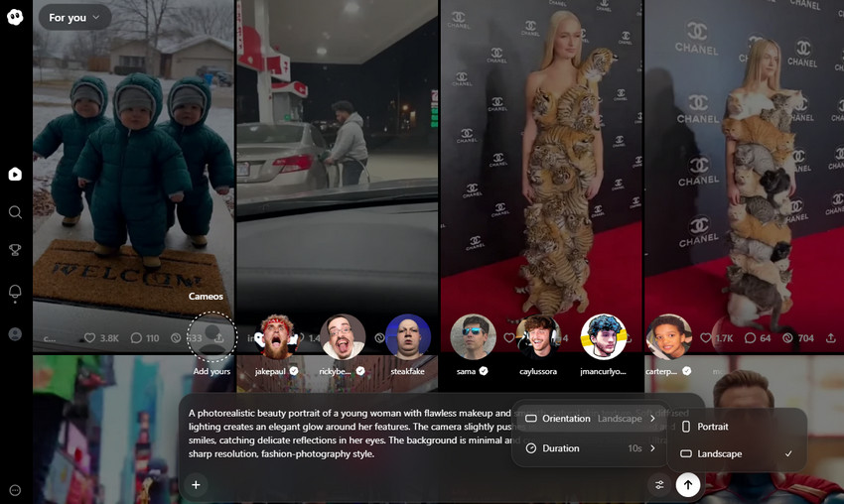
Task: Select the rickybe... cameo avatar
Action: [x=343, y=336]
